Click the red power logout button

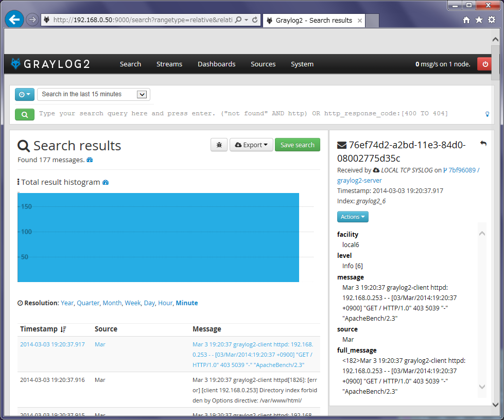coord(485,64)
